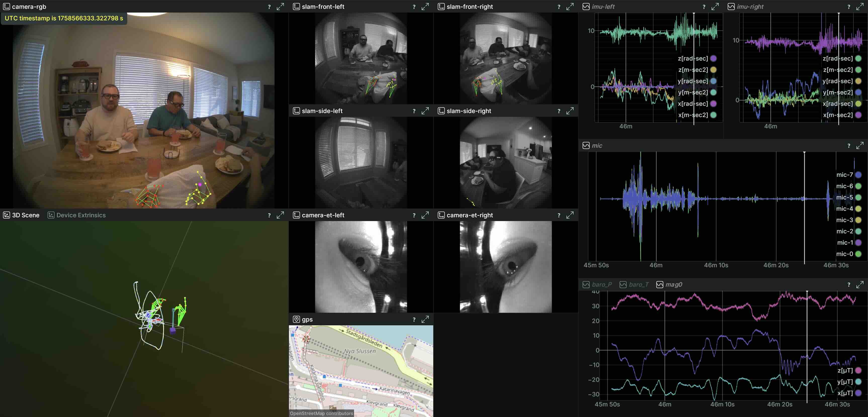Maximize the 3D Scene panel

point(280,215)
